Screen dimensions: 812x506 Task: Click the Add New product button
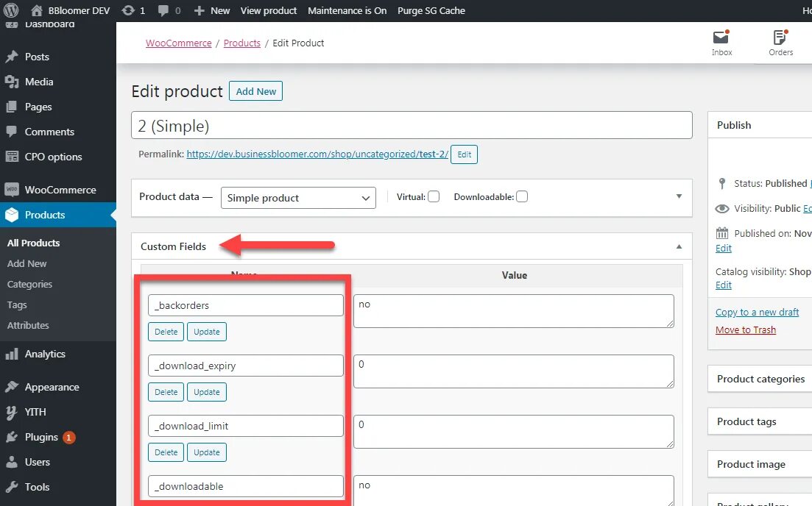click(255, 91)
